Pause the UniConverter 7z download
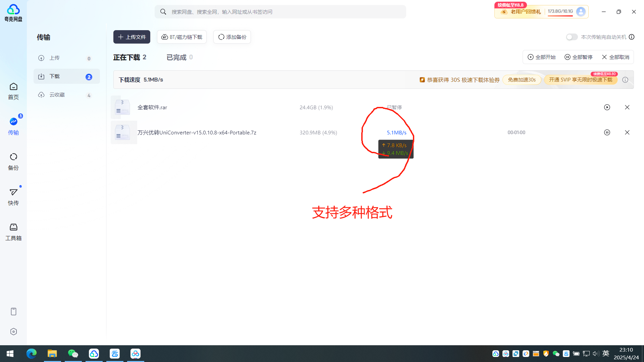This screenshot has height=362, width=644. [607, 132]
